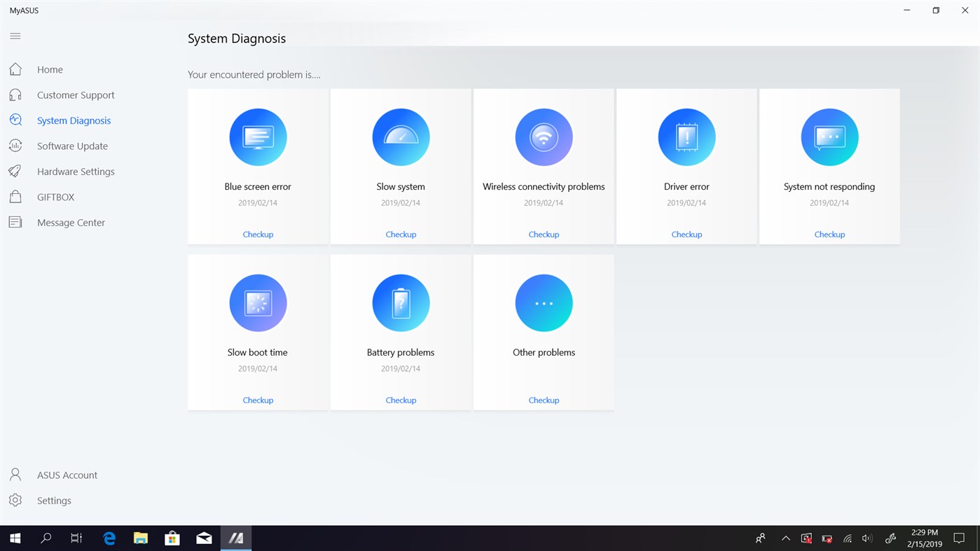Open taskbar search
Screen dimensions: 980x551
coord(46,538)
